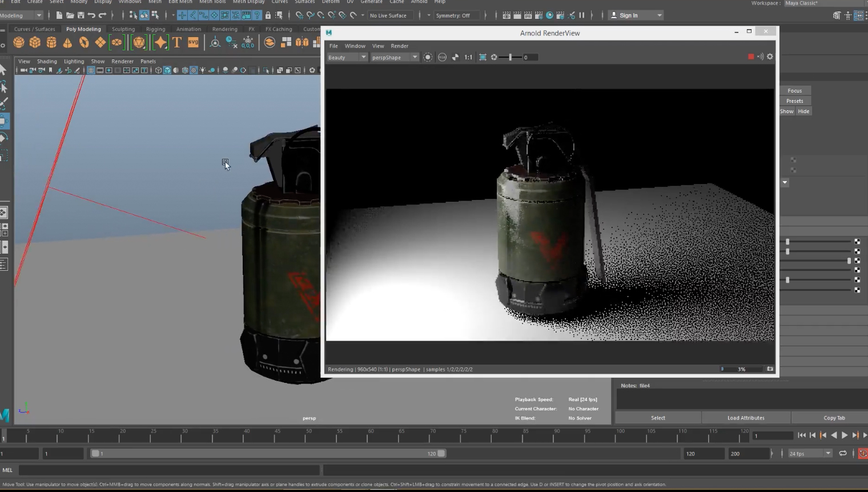Click the SVG import shelf icon
Image resolution: width=868 pixels, height=492 pixels.
point(193,42)
